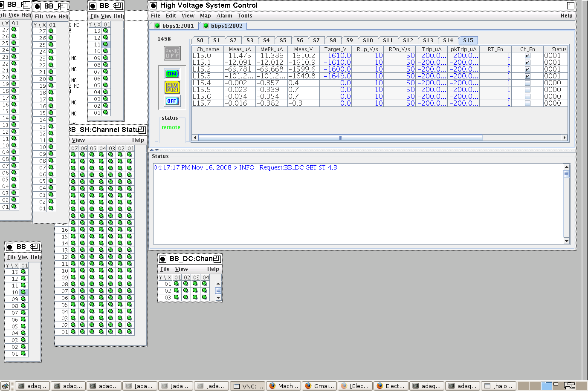
Task: Open View menu in BB_DC window
Action: coord(182,269)
